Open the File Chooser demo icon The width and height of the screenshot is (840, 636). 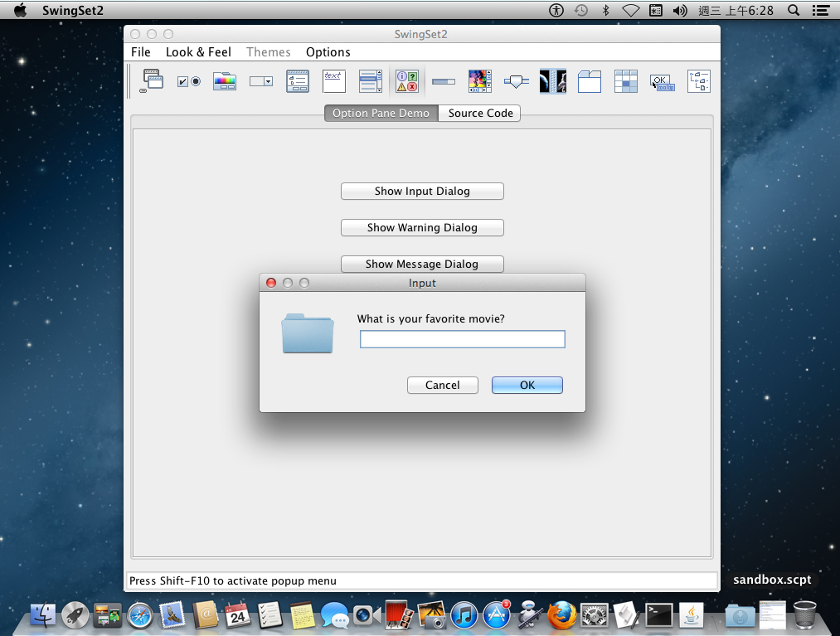click(298, 80)
